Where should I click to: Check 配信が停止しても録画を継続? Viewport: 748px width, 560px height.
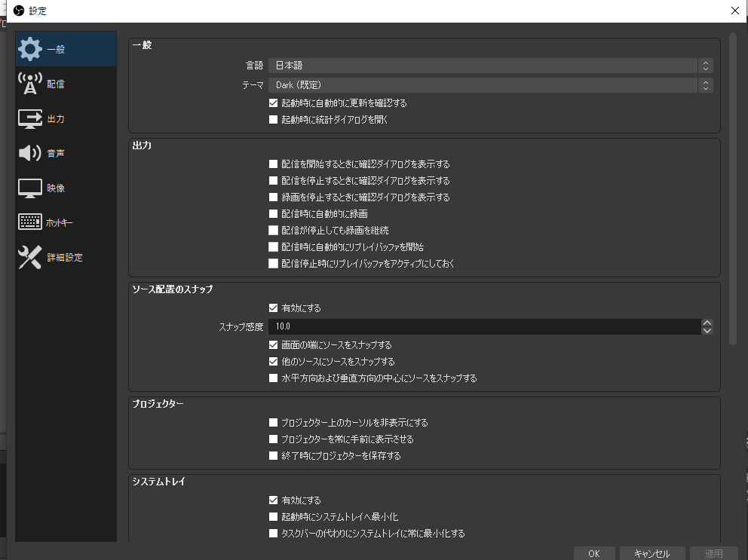point(274,231)
